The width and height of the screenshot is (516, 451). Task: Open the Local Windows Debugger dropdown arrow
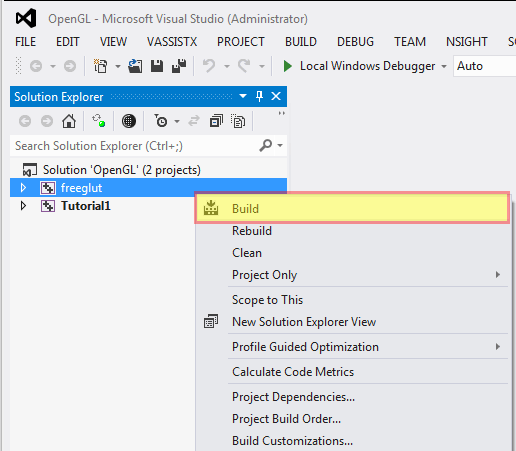444,66
